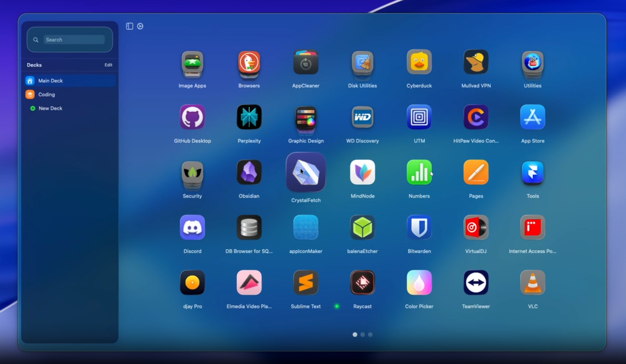Create a New Deck

50,108
